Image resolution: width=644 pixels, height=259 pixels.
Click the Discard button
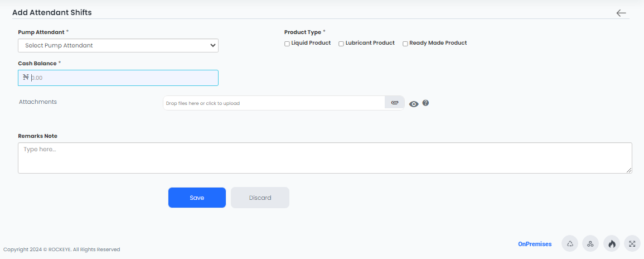[260, 198]
